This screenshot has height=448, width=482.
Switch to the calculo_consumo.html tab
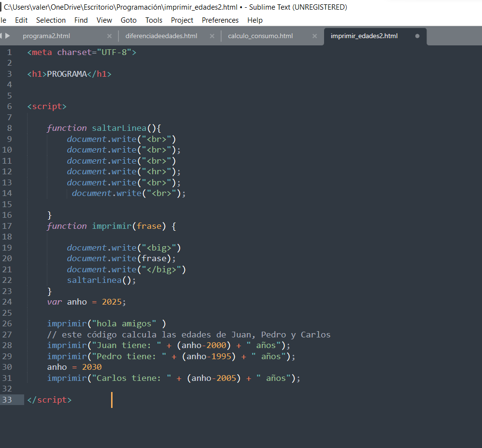[x=260, y=36]
